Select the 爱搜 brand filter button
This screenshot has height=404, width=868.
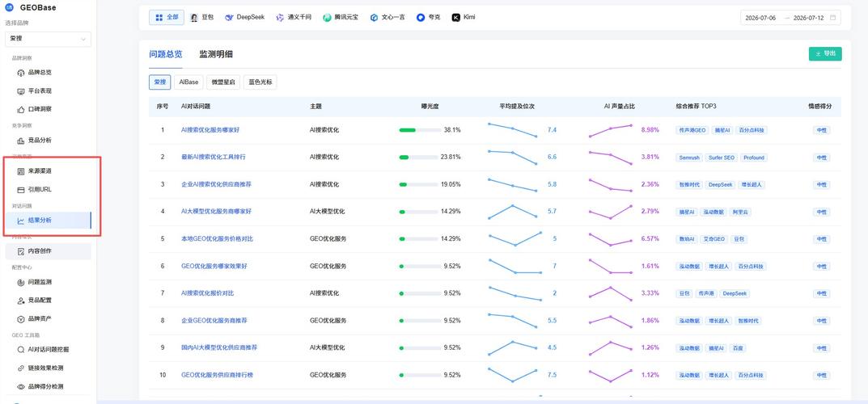[160, 82]
